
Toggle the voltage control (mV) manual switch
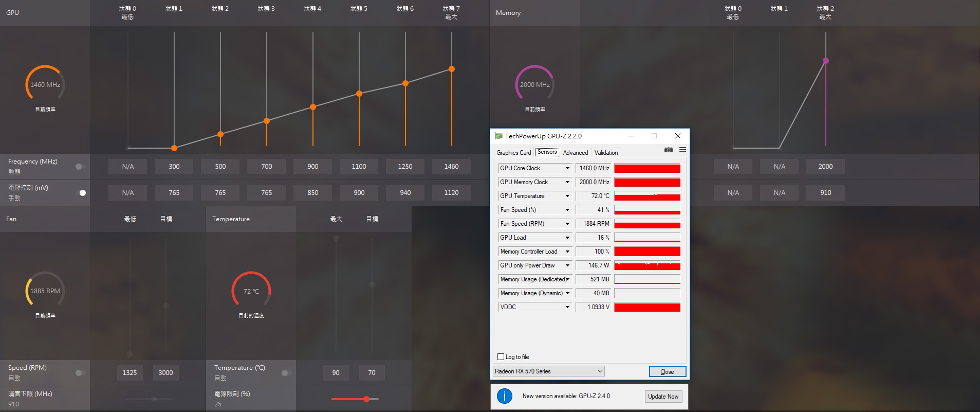tap(80, 193)
